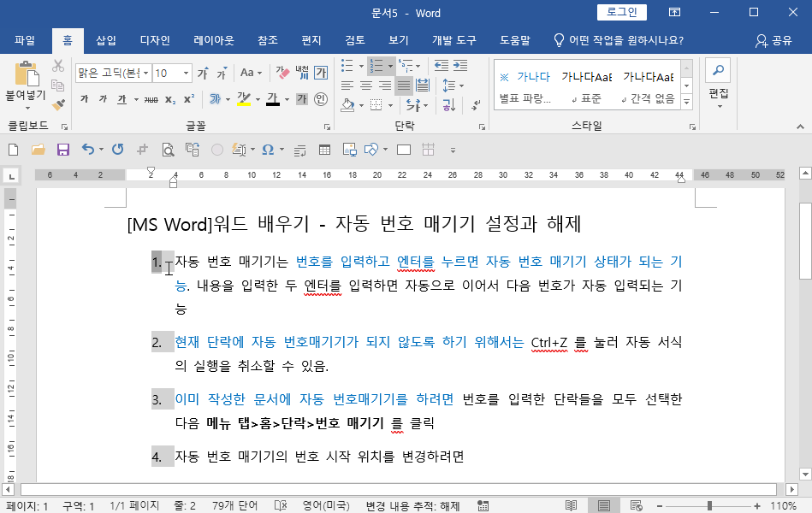Show paragraph marks icon
This screenshot has width=812, height=513.
(x=476, y=105)
